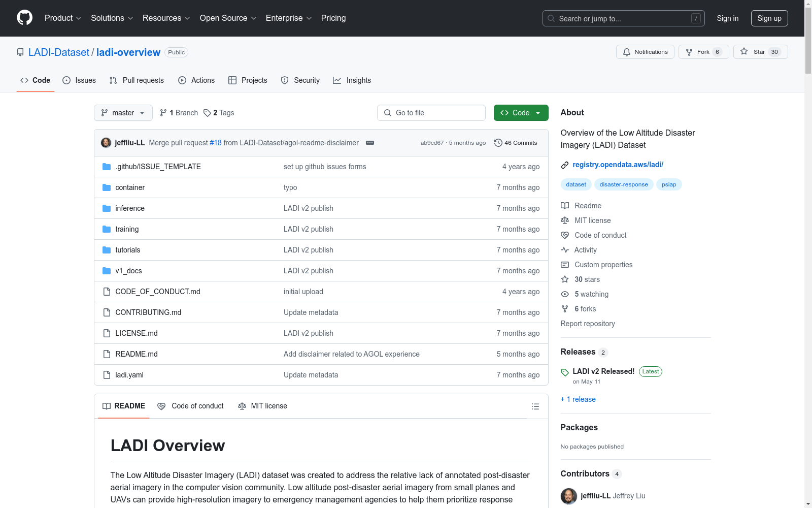Click the fork icon next to 6 forks
The height and width of the screenshot is (508, 812).
click(565, 309)
